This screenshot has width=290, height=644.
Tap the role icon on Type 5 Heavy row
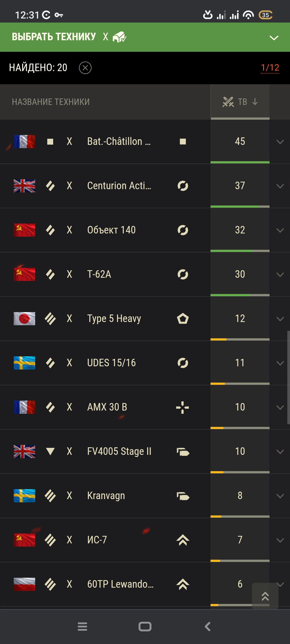183,319
